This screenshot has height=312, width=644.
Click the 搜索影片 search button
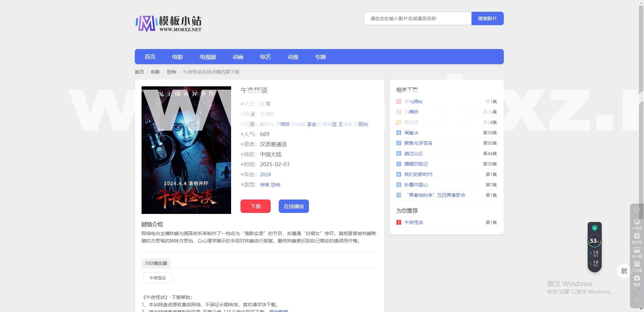point(487,18)
